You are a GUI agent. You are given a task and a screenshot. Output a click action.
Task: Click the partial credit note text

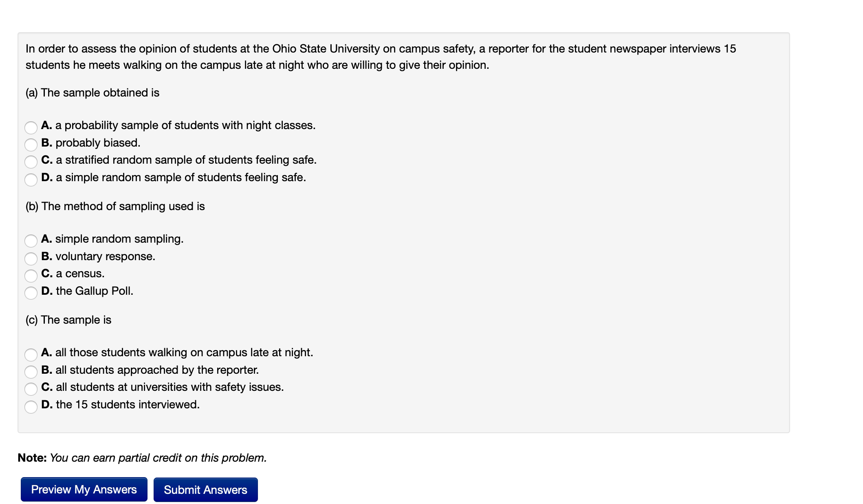point(142,458)
